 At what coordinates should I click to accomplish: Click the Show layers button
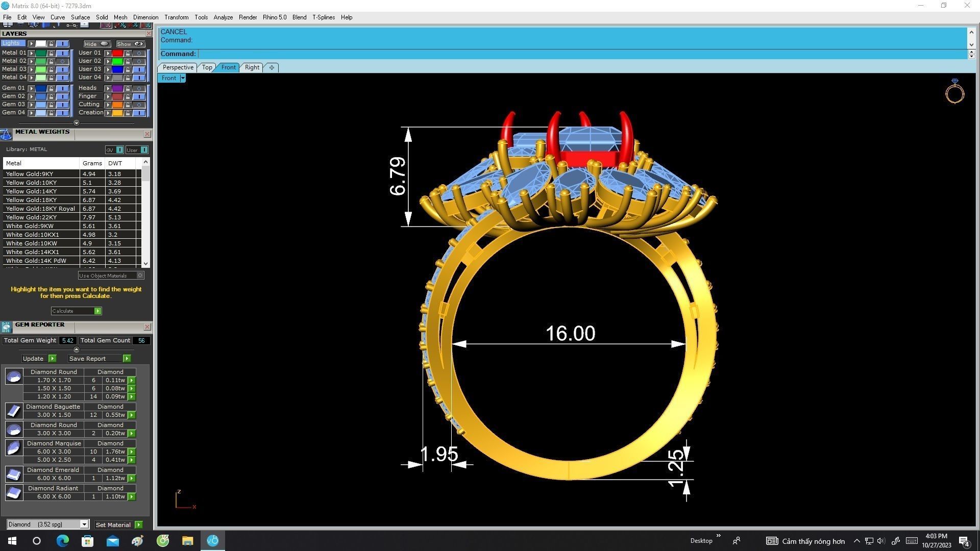[130, 44]
